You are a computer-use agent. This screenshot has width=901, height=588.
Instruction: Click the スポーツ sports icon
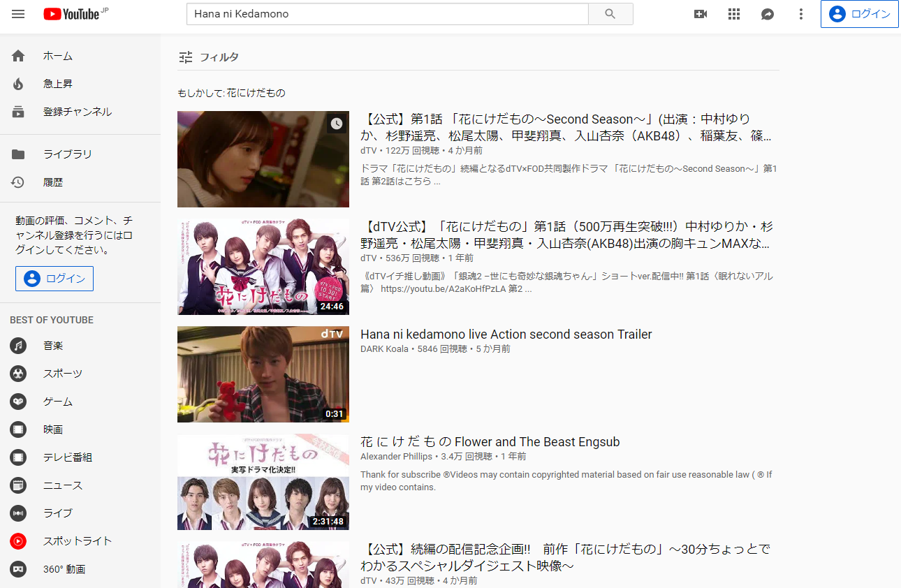(18, 374)
